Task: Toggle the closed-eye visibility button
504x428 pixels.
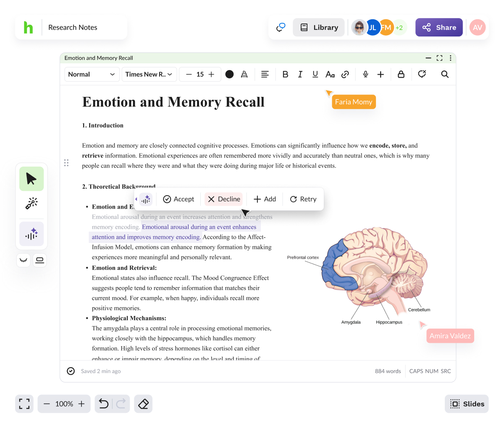Action: click(x=24, y=260)
